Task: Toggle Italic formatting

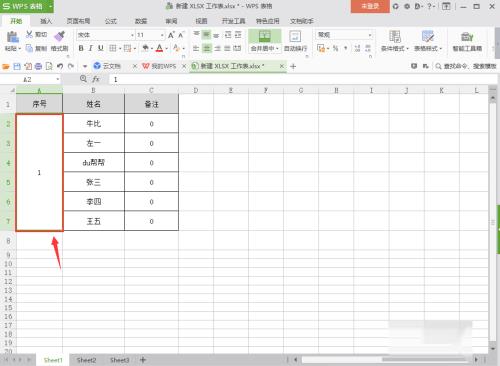Action: 91,48
